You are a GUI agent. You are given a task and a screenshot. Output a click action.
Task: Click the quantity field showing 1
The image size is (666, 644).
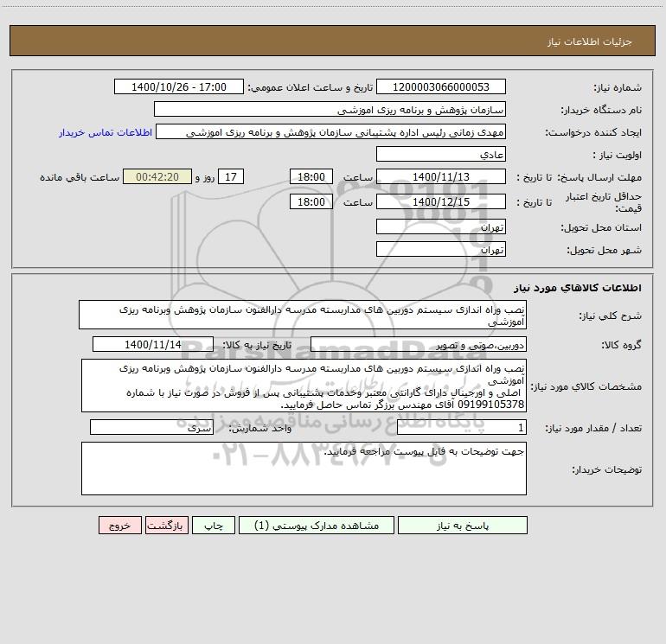462,427
